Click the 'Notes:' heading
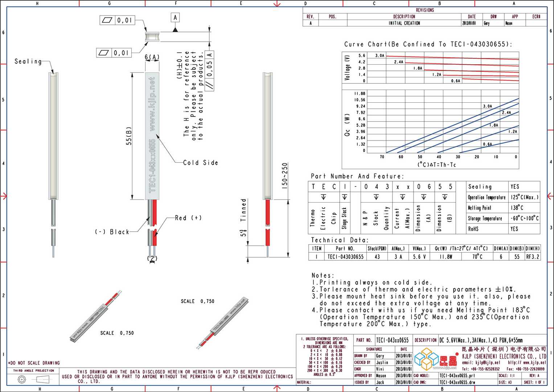554x392 pixels. pyautogui.click(x=323, y=275)
